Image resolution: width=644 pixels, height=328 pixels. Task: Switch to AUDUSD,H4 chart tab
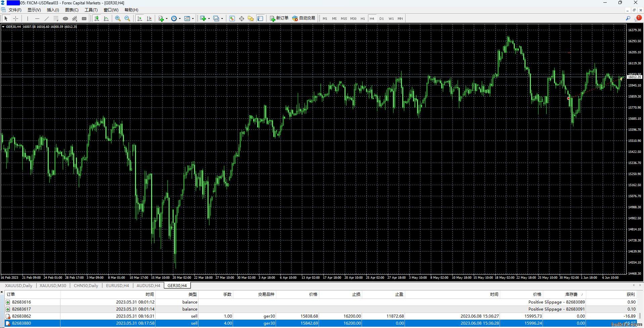coord(148,286)
